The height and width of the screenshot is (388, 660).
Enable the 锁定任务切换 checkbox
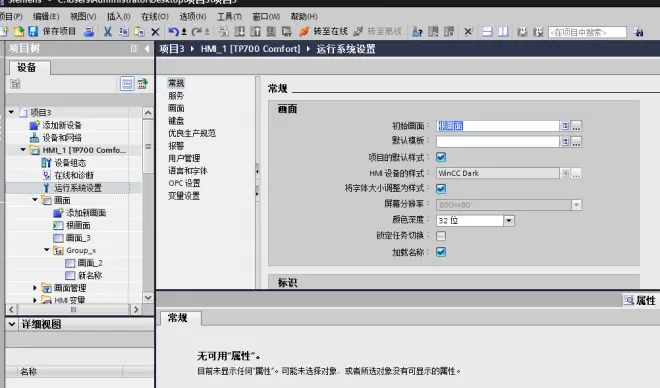click(441, 236)
